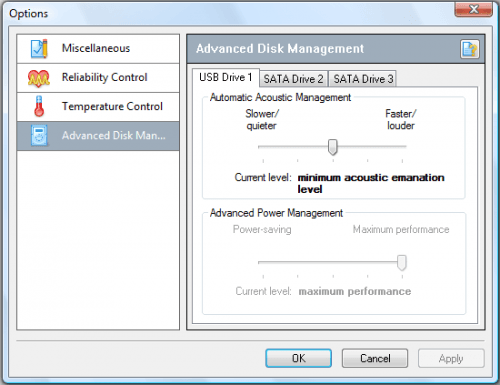
Task: Click the power management slider thumb
Action: point(402,263)
